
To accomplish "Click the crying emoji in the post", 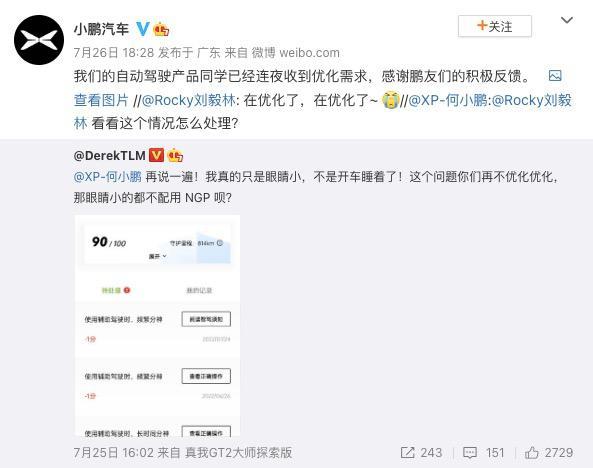I will tap(390, 100).
